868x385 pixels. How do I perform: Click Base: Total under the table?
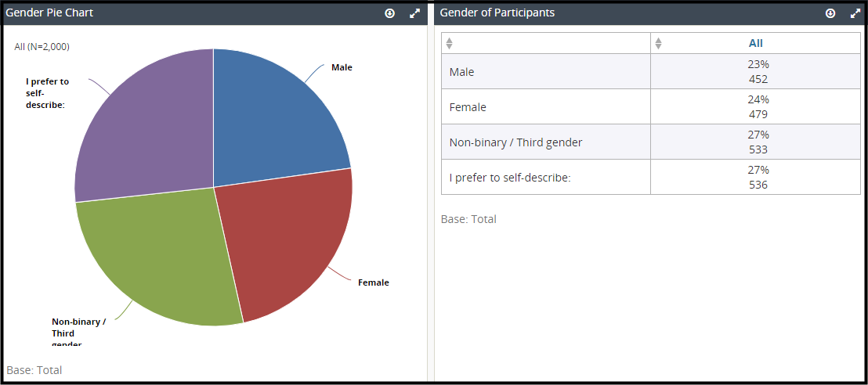469,219
